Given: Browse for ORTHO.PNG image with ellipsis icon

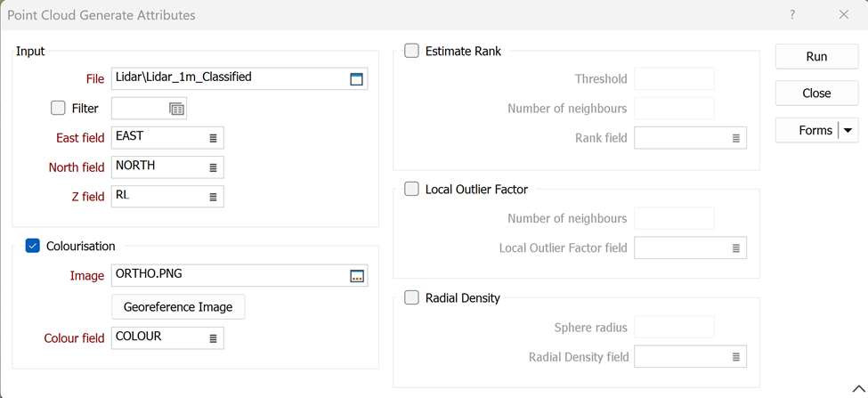Looking at the screenshot, I should (356, 276).
